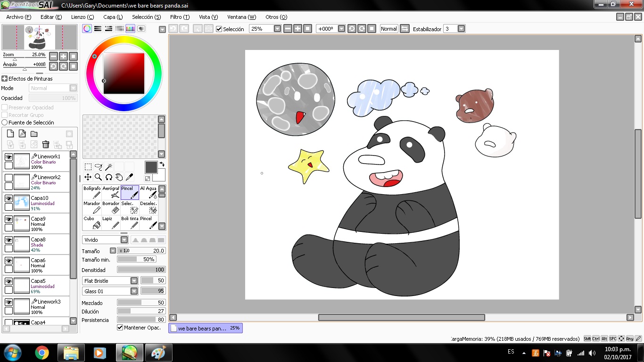
Task: Open Windows Start menu
Action: tap(12, 353)
